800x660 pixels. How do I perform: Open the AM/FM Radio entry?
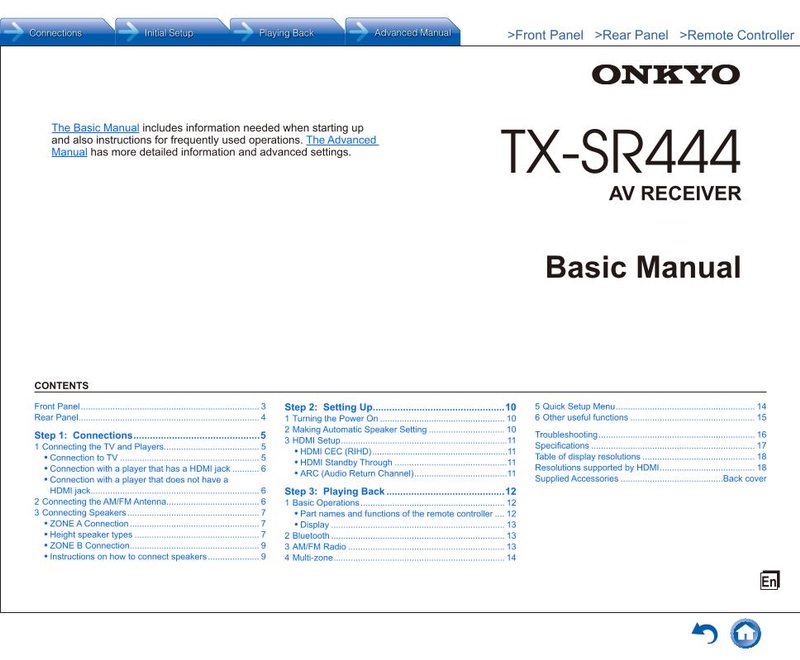coord(401,546)
